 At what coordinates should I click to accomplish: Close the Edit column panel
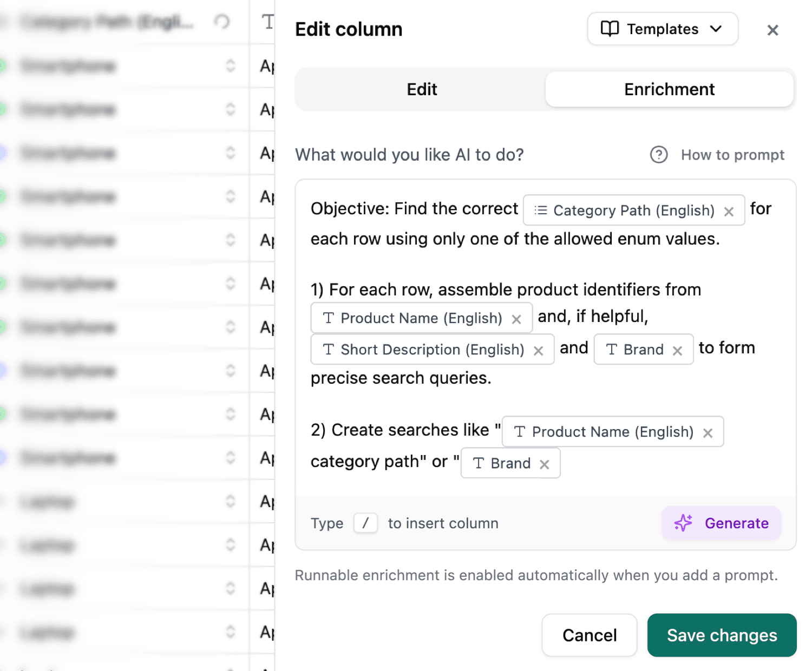pos(772,30)
